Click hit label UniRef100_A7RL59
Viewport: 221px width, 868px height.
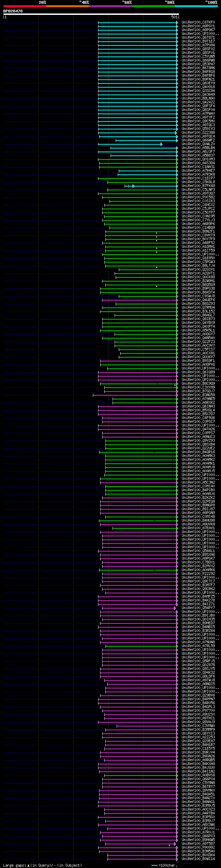coord(198,646)
